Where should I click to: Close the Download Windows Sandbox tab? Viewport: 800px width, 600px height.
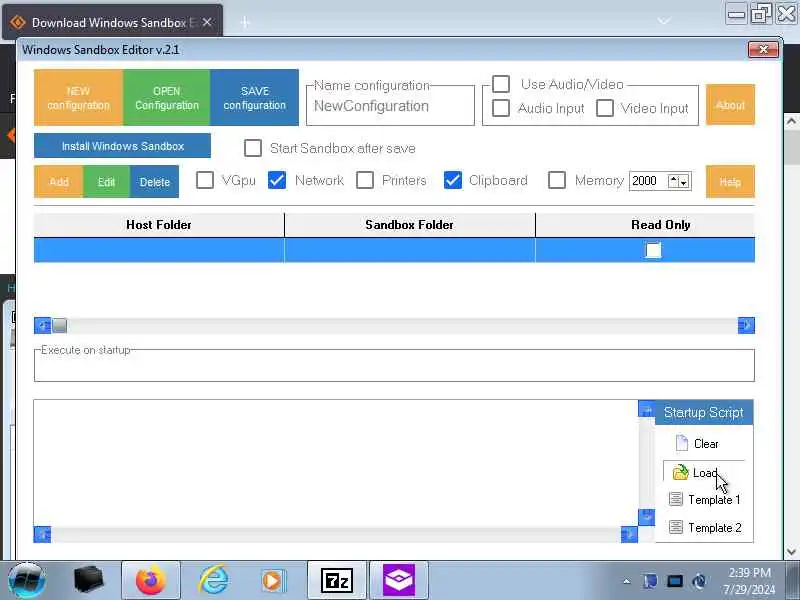pos(207,22)
